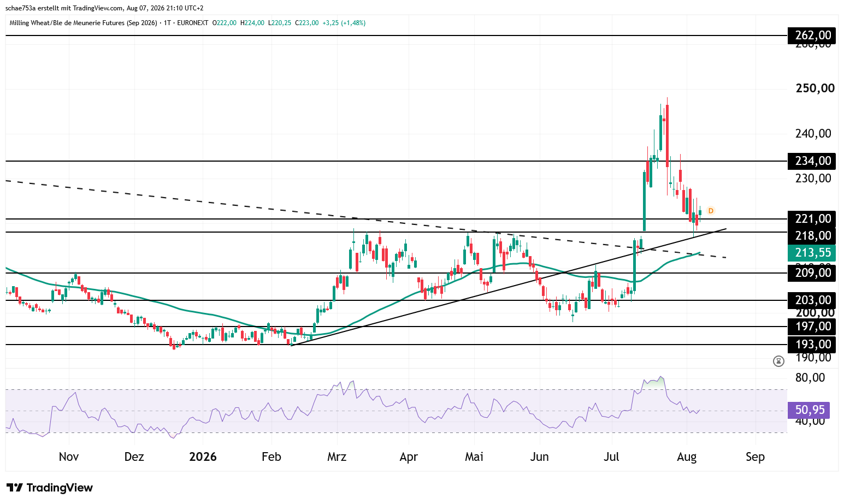The image size is (844, 504).
Task: Click the 203,00 price level label
Action: point(812,300)
